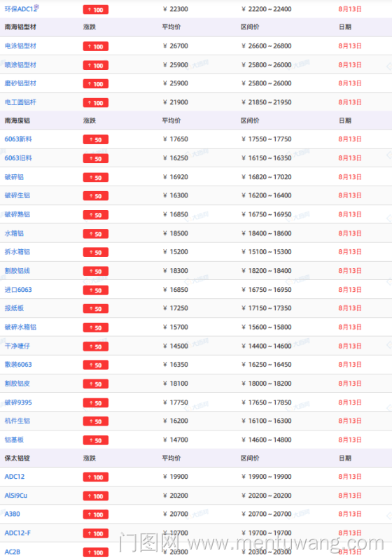Open the A380 alloy link

coord(12,514)
